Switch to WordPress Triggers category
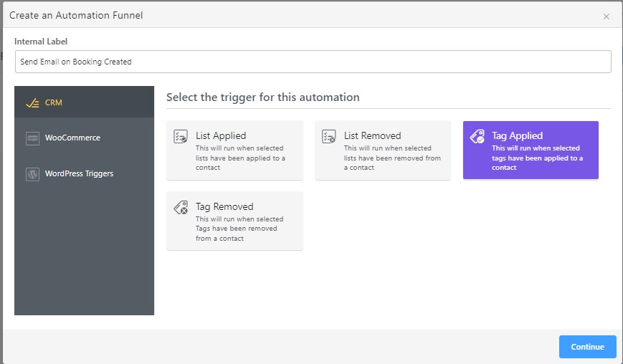 coord(84,173)
